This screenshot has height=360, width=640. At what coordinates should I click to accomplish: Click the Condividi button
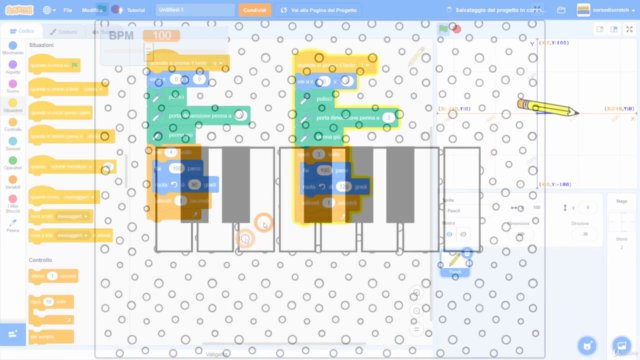(255, 10)
